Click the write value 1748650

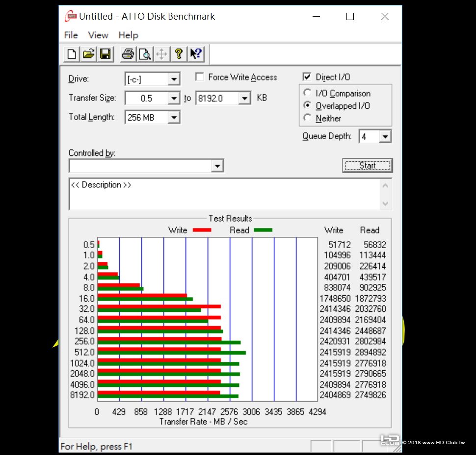335,299
